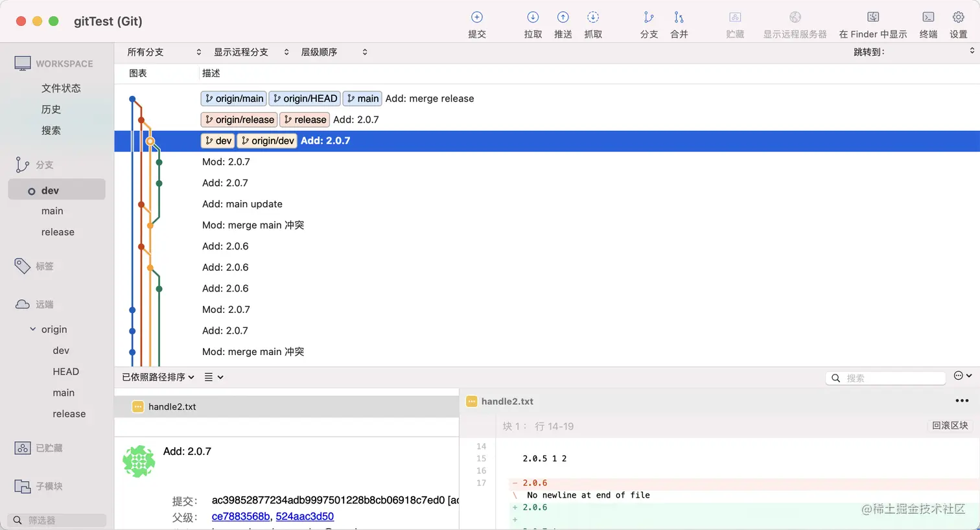This screenshot has width=980, height=530.
Task: Select release under the origin remote
Action: click(69, 414)
